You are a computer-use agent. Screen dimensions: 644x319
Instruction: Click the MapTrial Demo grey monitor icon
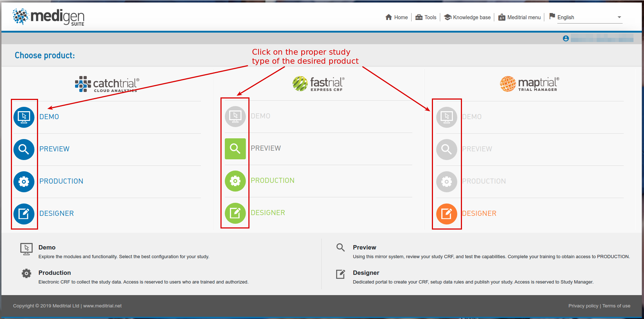click(447, 117)
